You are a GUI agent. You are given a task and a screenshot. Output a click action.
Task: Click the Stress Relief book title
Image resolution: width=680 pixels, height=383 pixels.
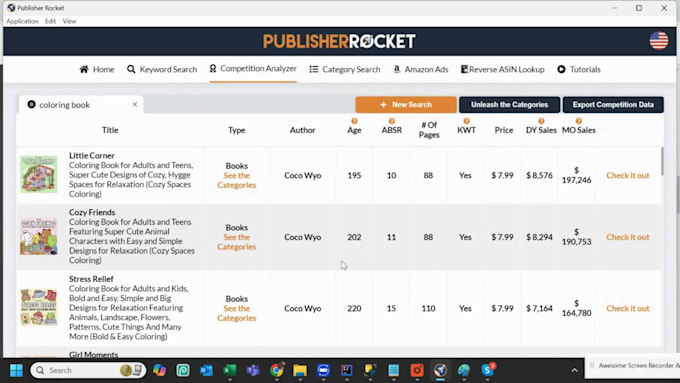pyautogui.click(x=91, y=279)
